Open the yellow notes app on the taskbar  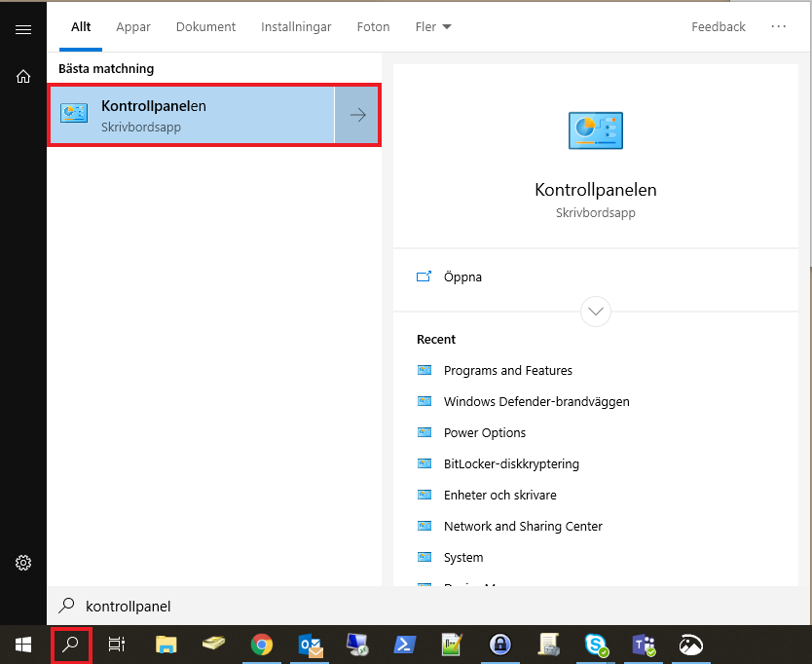(x=213, y=644)
